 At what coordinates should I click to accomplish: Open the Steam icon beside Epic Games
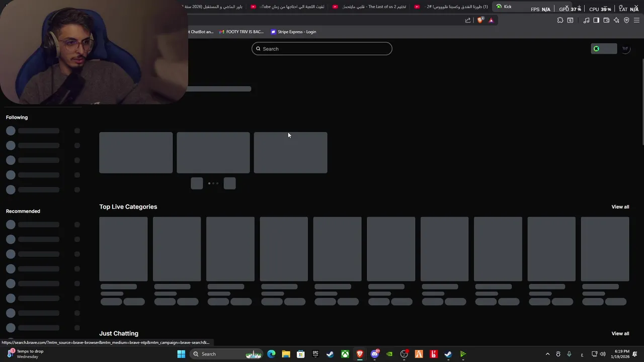[330, 354]
